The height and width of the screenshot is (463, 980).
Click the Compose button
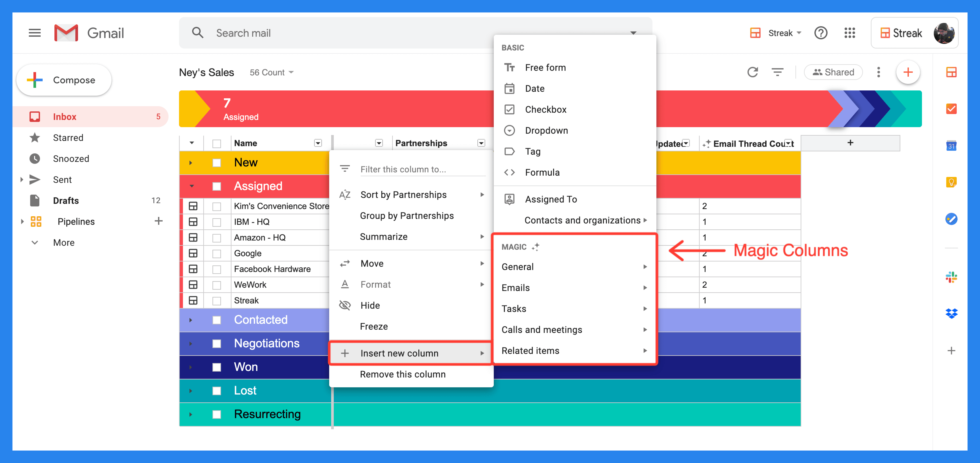[x=64, y=80]
